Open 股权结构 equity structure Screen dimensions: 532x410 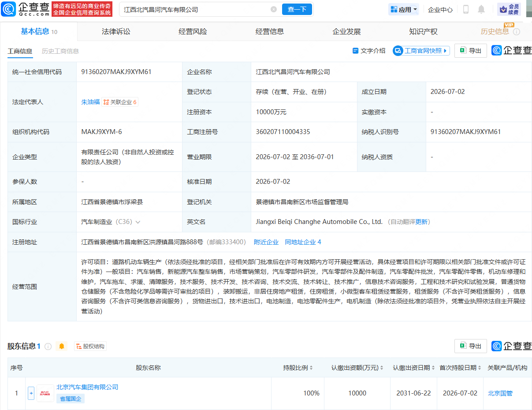90,347
